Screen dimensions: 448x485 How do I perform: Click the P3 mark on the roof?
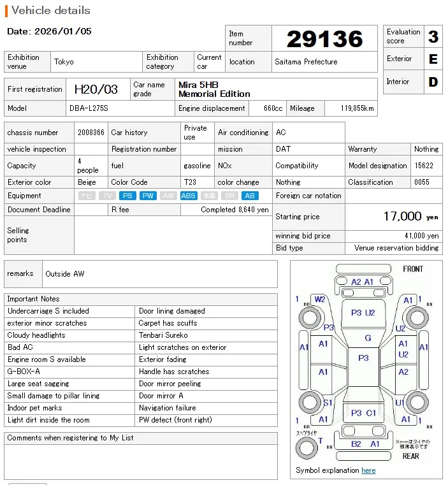point(363,358)
